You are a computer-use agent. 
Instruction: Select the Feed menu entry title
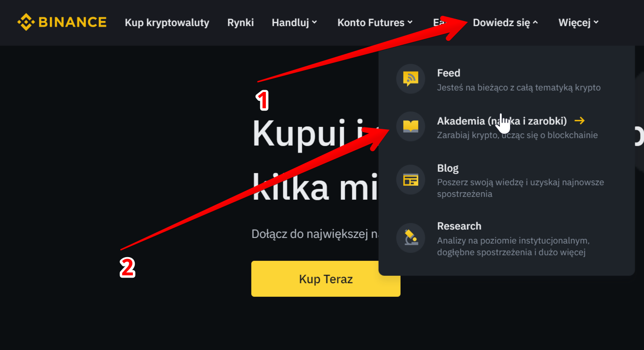pos(449,73)
